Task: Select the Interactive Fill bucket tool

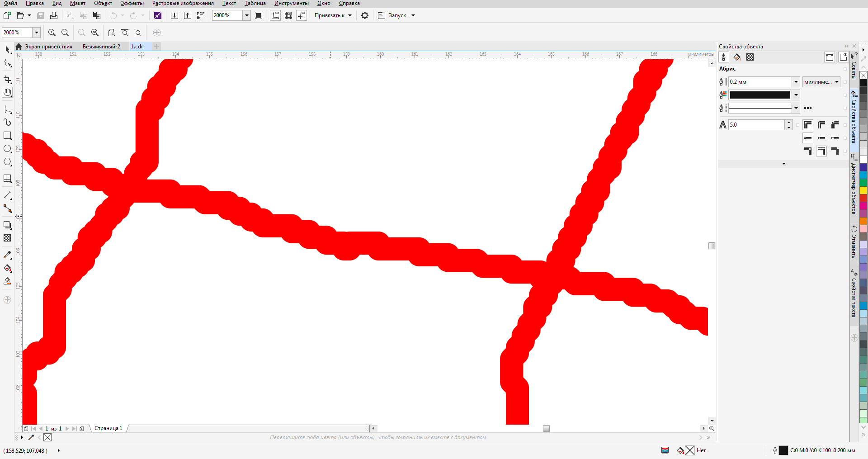Action: pyautogui.click(x=7, y=268)
